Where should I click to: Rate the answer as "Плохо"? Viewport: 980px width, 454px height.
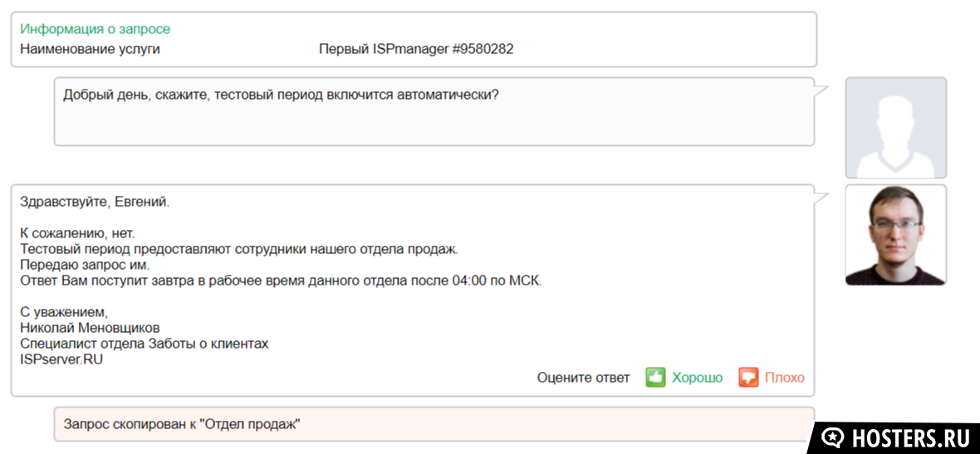click(x=784, y=377)
